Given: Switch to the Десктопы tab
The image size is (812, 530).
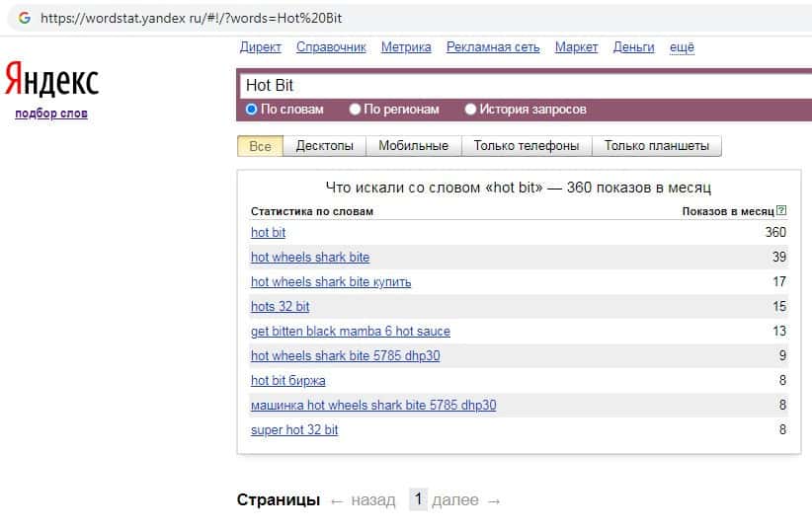Looking at the screenshot, I should (x=324, y=146).
